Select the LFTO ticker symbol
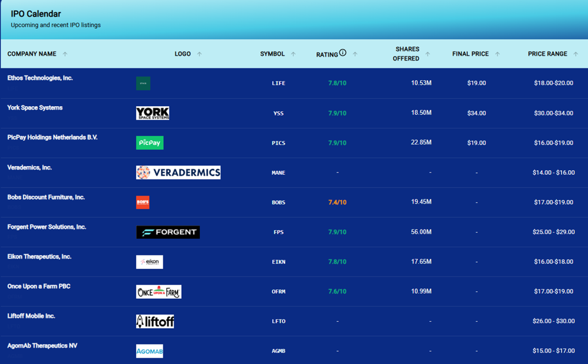Viewport: 588px width, 364px height. pos(279,321)
